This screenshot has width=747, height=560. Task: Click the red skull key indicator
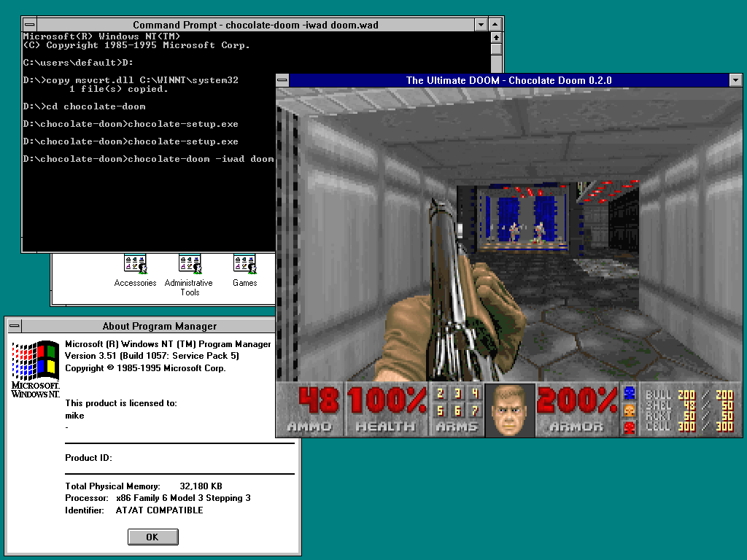[629, 428]
